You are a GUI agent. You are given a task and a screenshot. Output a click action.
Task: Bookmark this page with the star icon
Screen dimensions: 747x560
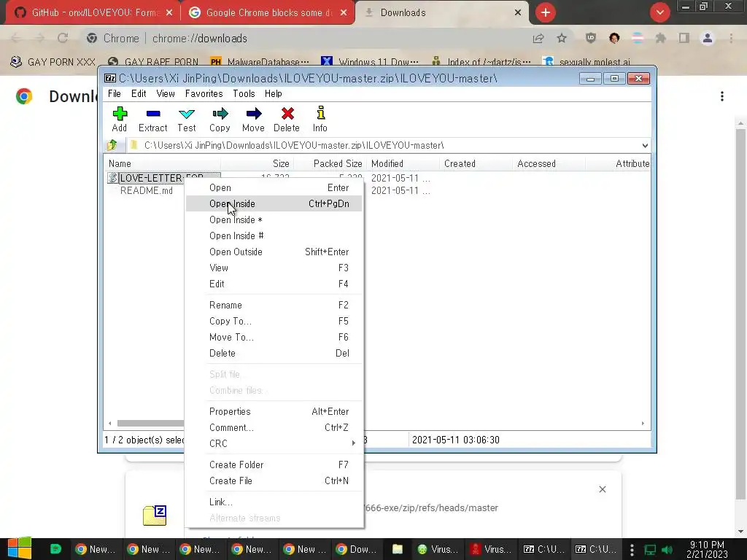(x=562, y=38)
